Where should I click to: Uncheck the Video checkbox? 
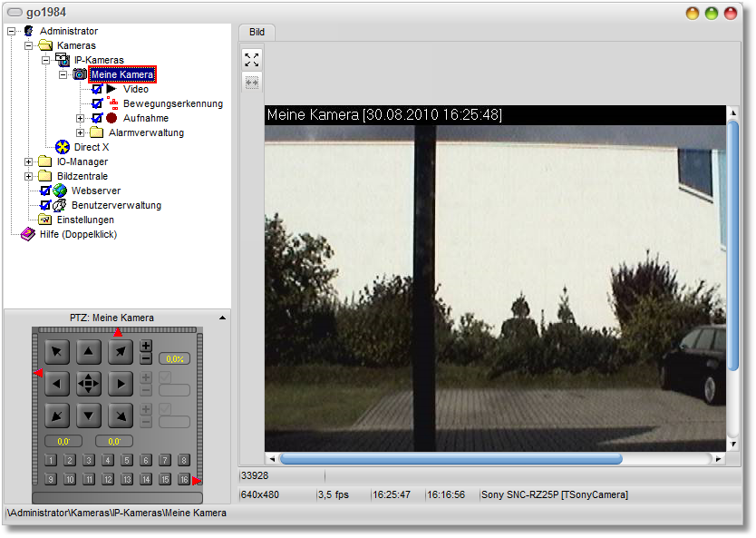pos(97,89)
